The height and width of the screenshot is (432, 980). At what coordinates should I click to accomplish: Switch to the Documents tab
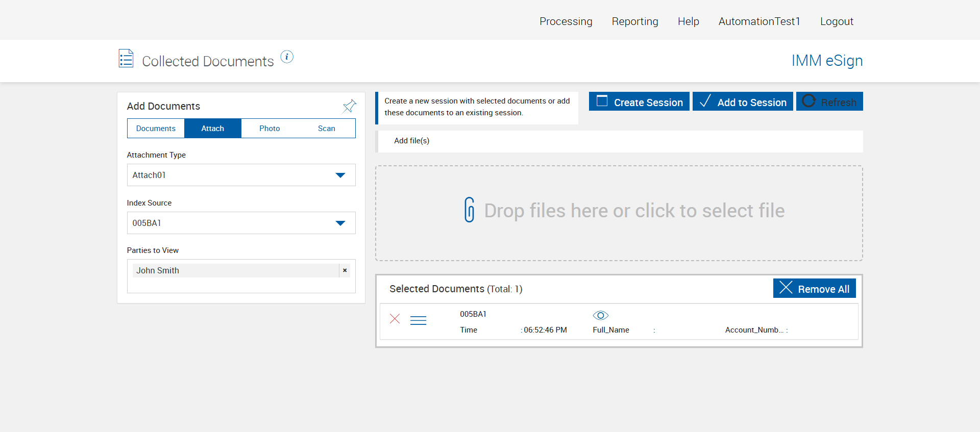pos(156,129)
